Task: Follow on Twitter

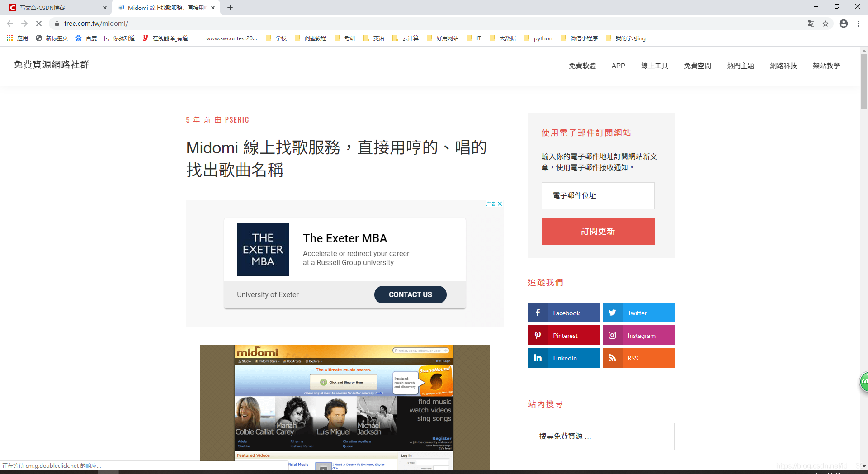Action: click(x=638, y=313)
